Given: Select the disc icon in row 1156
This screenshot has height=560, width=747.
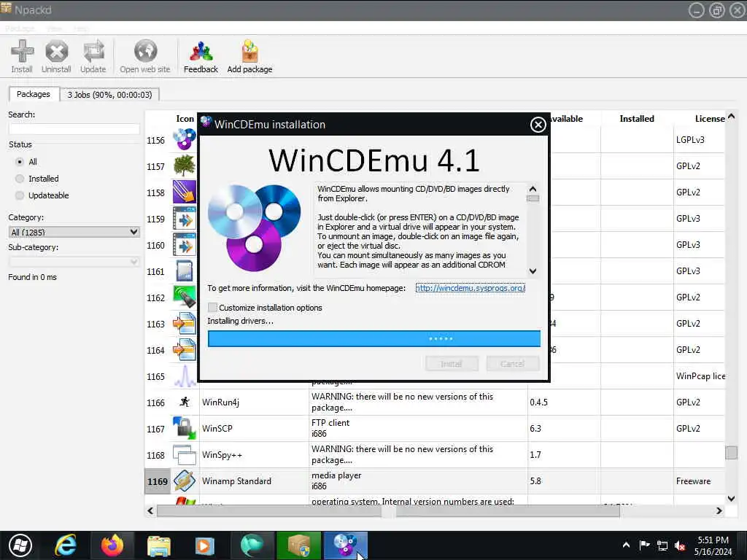Looking at the screenshot, I should pyautogui.click(x=185, y=139).
